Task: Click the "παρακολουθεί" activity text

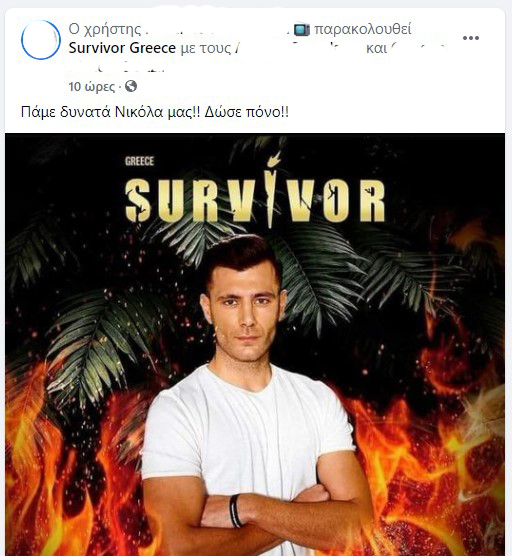Action: (x=362, y=29)
